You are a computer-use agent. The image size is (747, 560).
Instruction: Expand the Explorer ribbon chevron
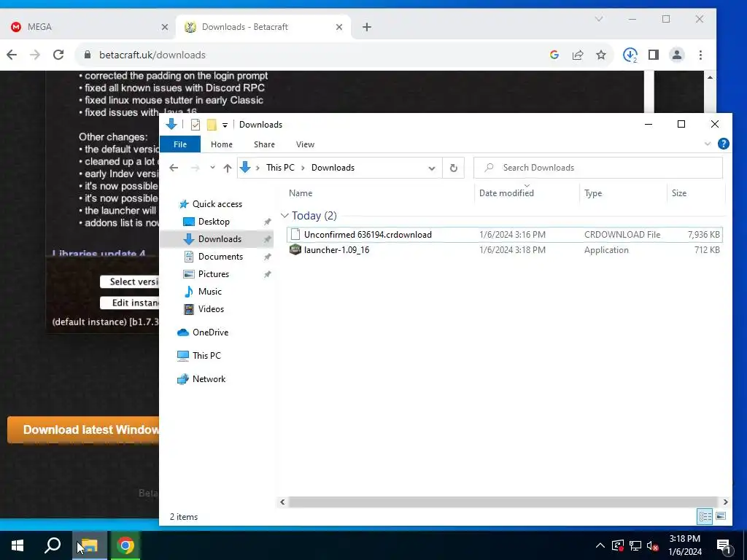708,144
